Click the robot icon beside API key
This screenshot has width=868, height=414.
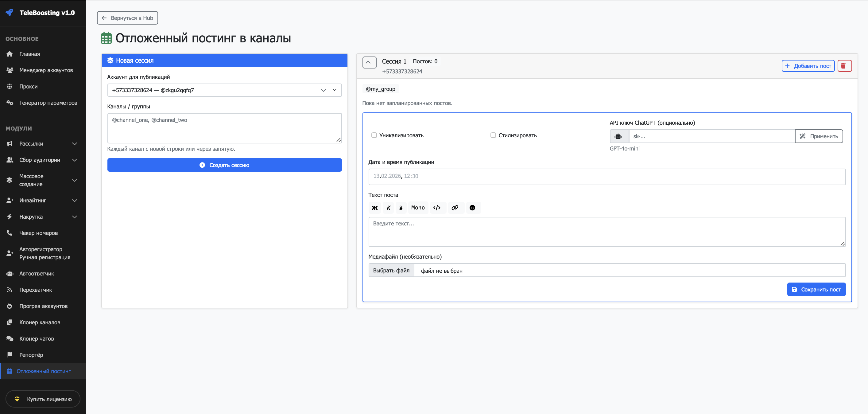618,136
